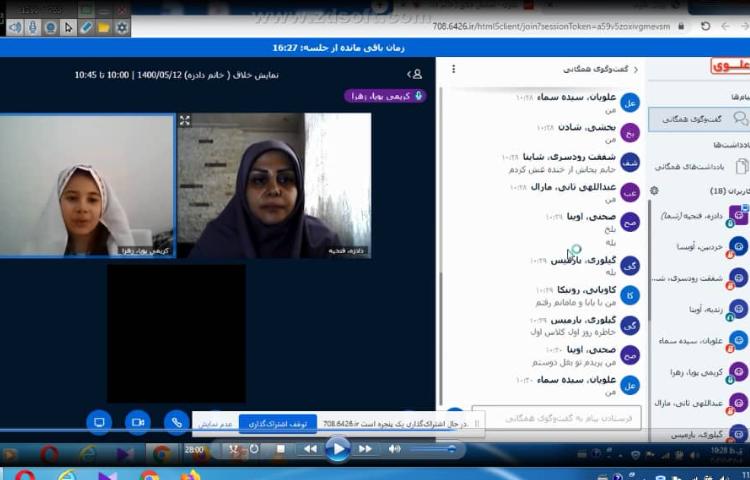Click the student's webcam video tile

87,185
